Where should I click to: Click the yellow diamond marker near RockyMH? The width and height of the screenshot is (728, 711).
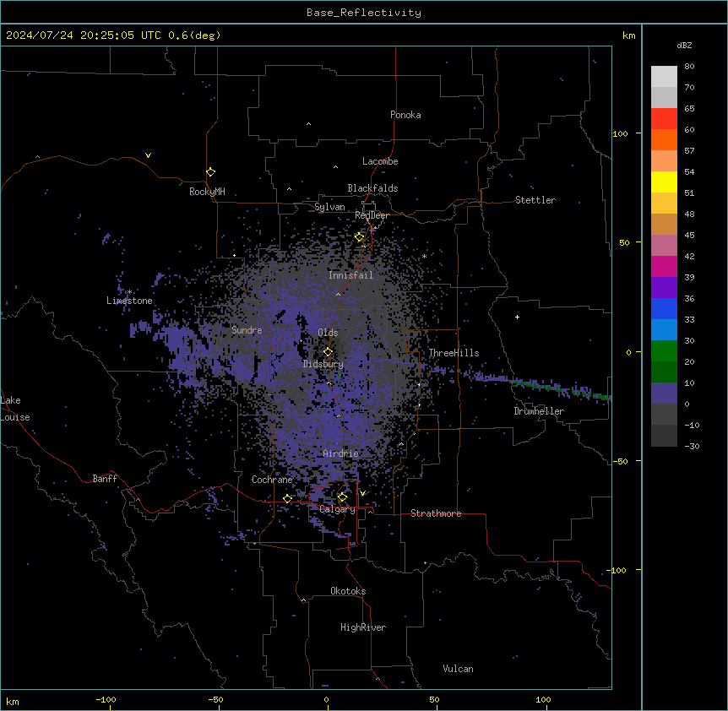point(211,172)
